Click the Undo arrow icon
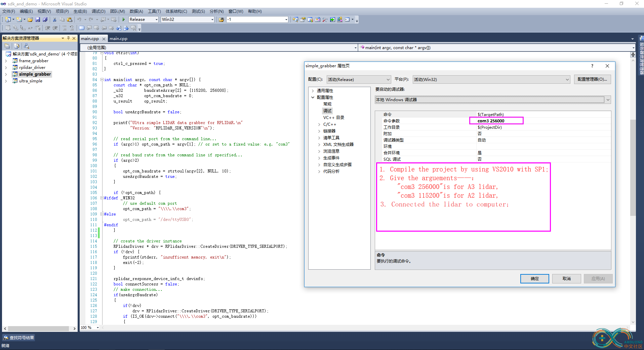 79,20
